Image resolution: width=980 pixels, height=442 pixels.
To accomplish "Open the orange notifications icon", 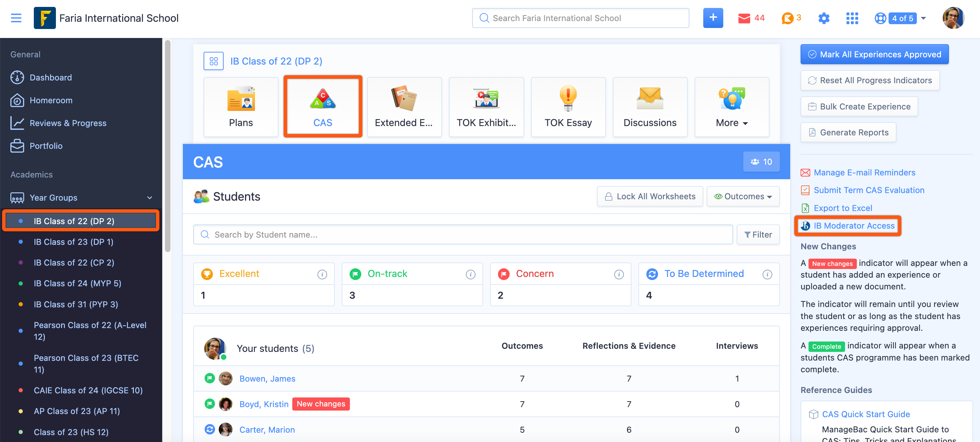I will tap(787, 18).
